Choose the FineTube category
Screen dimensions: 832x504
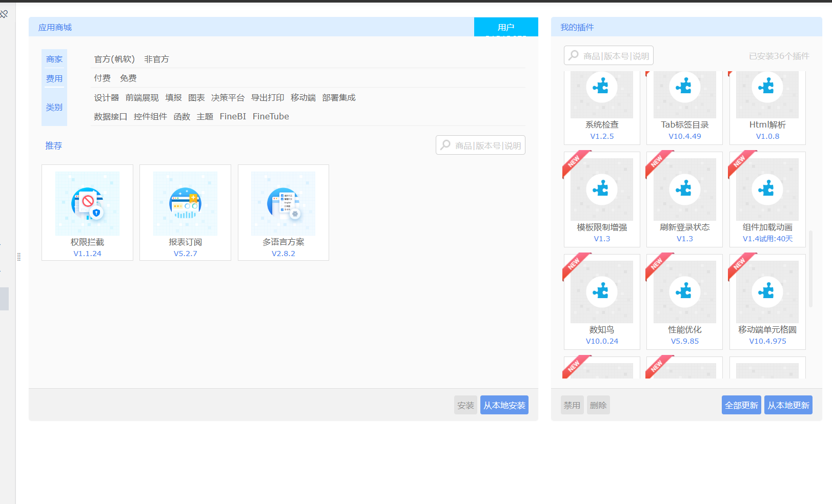(271, 117)
